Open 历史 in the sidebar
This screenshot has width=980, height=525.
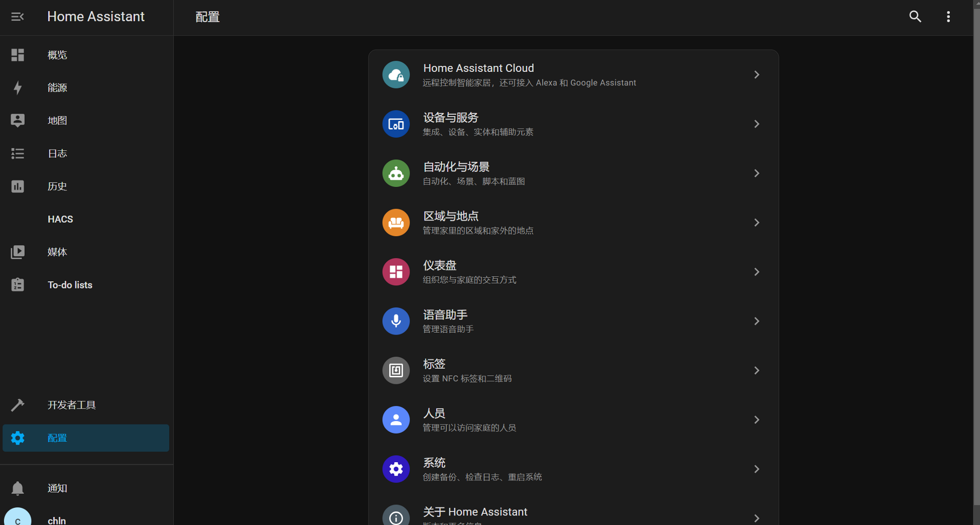[86, 186]
